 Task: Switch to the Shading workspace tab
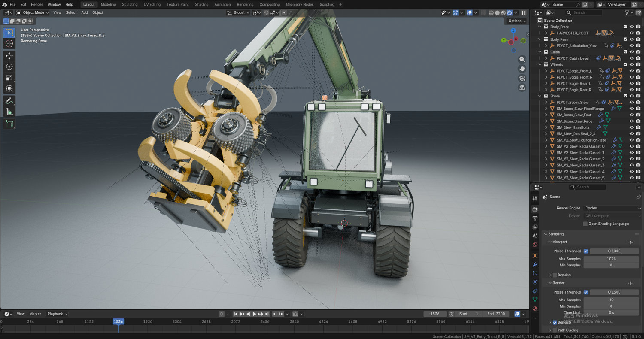click(201, 4)
